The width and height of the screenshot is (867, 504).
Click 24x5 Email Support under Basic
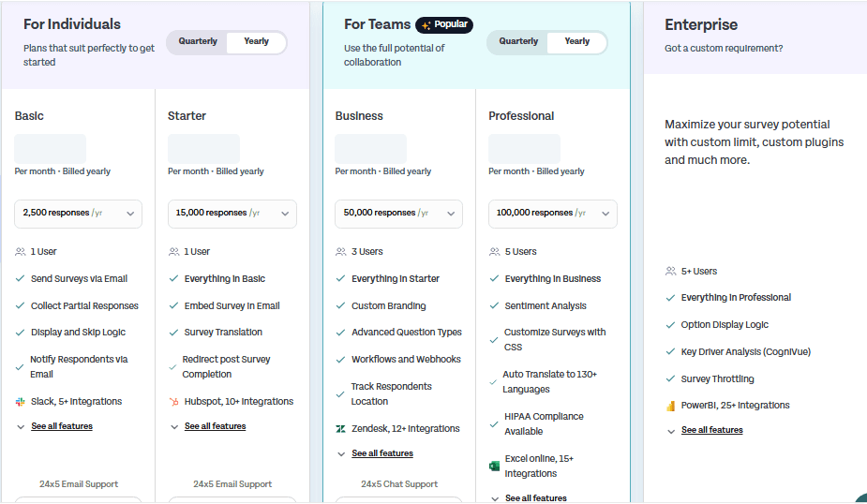79,484
